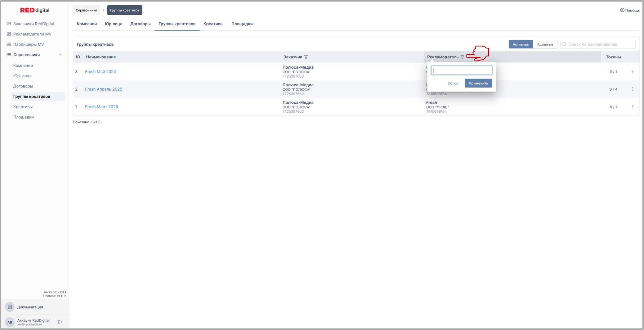This screenshot has width=644, height=330.
Task: Click the Рекламодатель column filter icon
Action: [x=462, y=57]
